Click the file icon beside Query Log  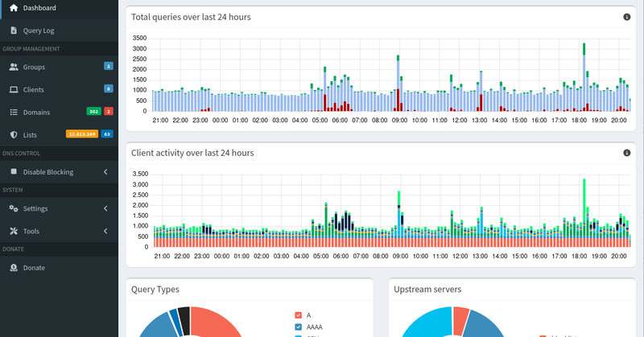14,31
